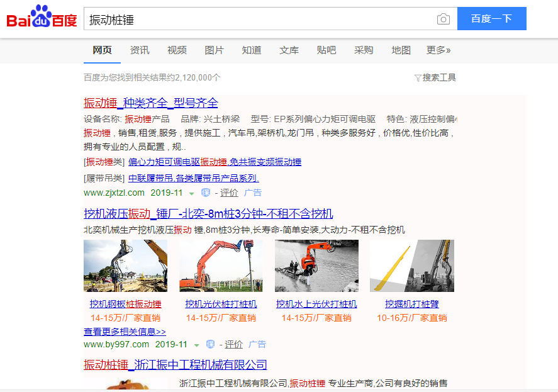
Task: Click price text 10-16万/厂家直销
Action: (x=412, y=318)
